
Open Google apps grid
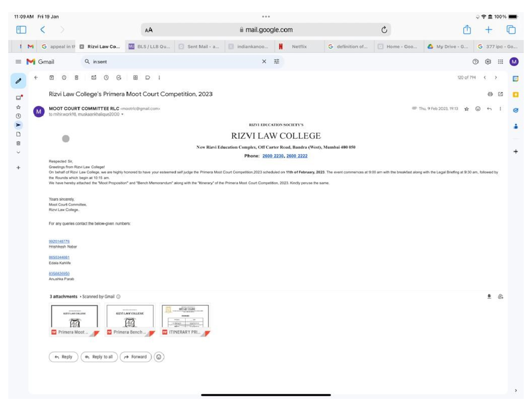click(501, 62)
